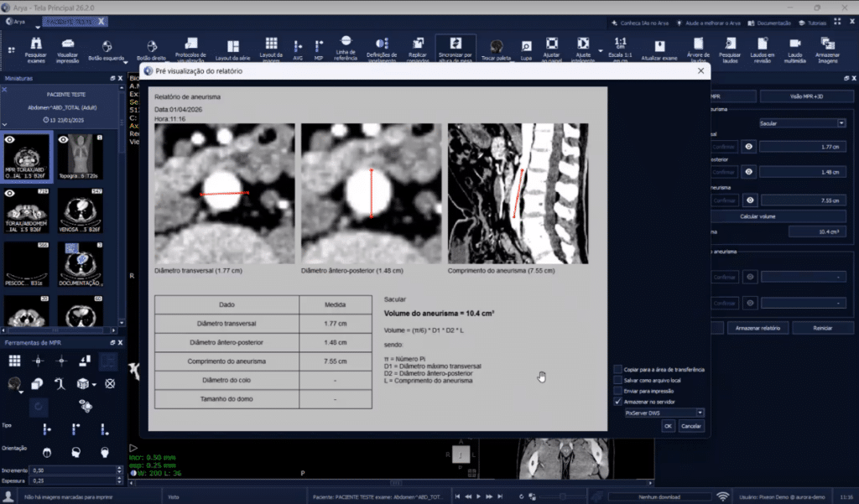This screenshot has width=859, height=504.
Task: Open Definições de janelamento tool
Action: (382, 49)
